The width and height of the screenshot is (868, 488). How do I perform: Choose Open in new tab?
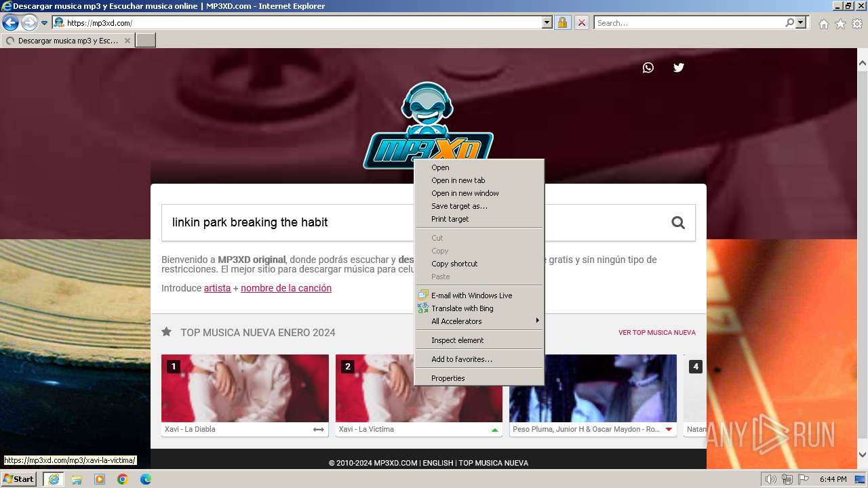479,180
